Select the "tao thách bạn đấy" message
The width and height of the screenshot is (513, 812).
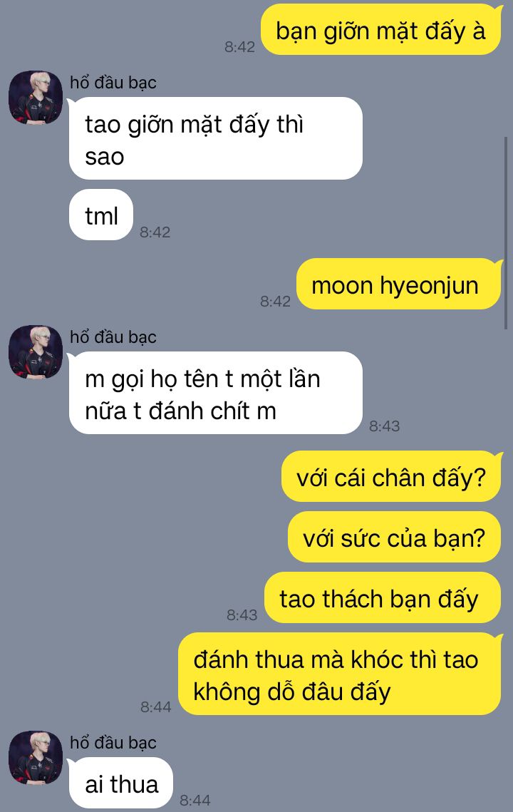pos(383,597)
